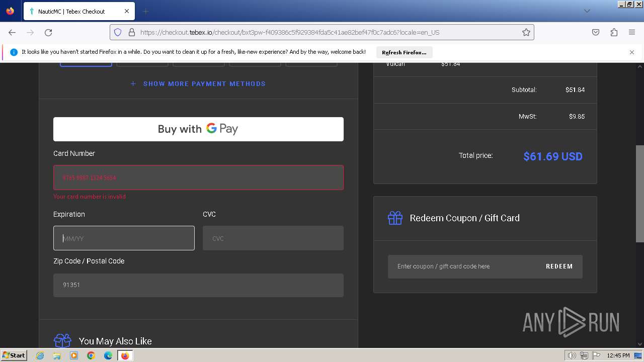Screen dimensions: 644x362
Task: Open the Windows Start menu
Action: (x=14, y=355)
